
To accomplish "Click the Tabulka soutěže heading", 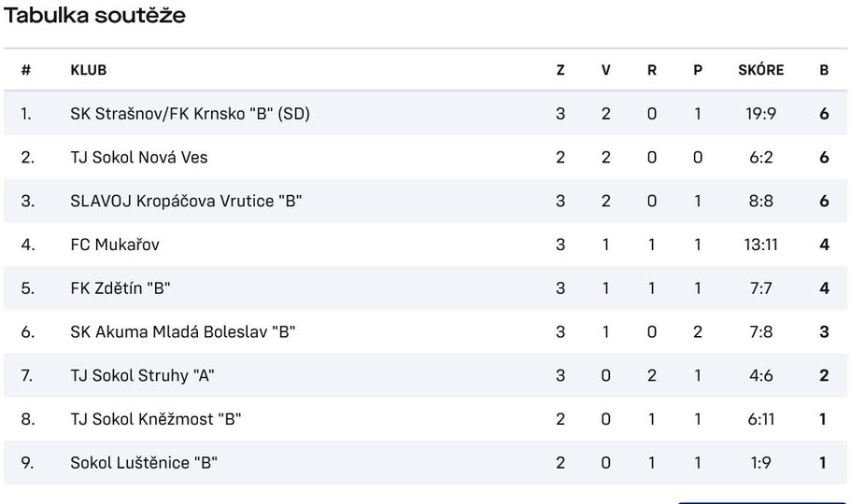I will [94, 15].
